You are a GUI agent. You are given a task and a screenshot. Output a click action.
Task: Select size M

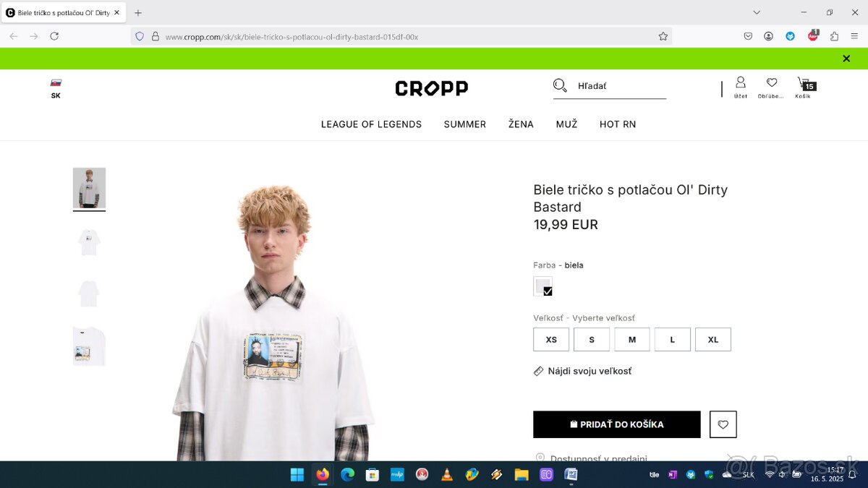[x=632, y=340]
